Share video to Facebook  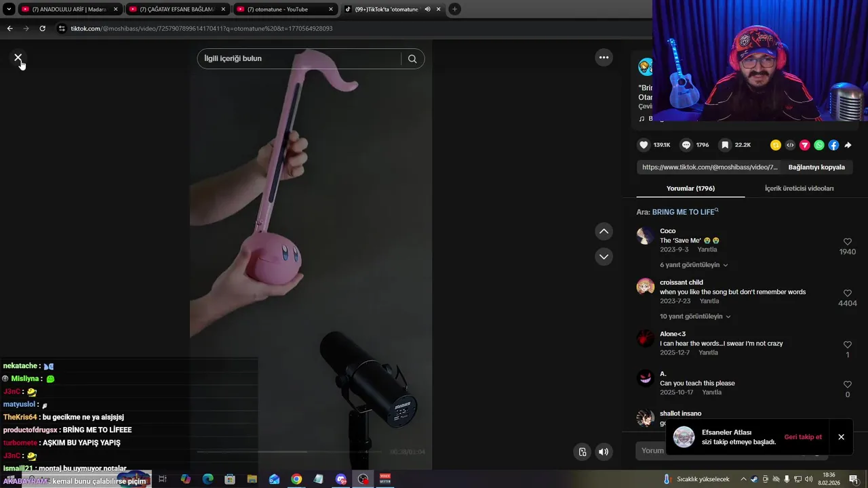tap(833, 145)
